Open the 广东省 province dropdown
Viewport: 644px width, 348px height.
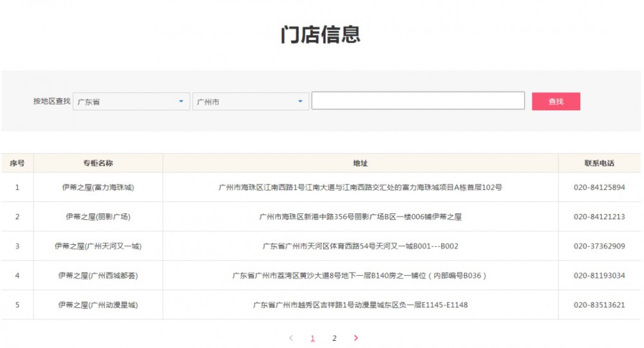point(131,101)
